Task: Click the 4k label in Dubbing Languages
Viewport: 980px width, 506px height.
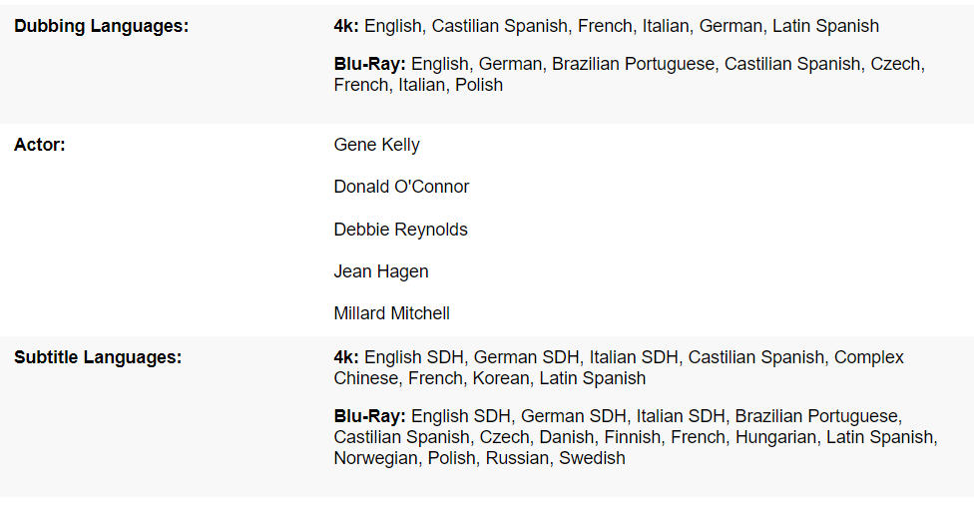Action: [346, 26]
